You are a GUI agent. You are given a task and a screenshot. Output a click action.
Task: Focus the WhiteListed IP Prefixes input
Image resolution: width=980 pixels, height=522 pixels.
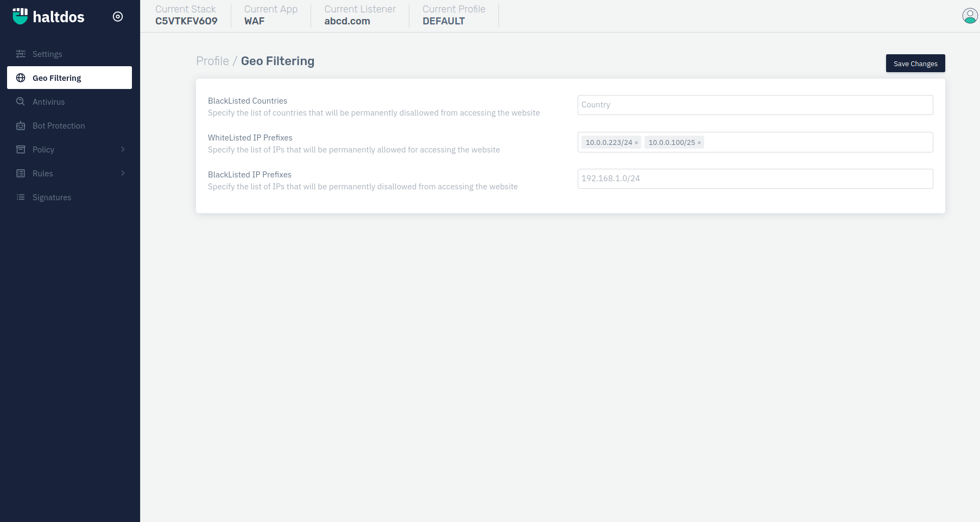[755, 142]
